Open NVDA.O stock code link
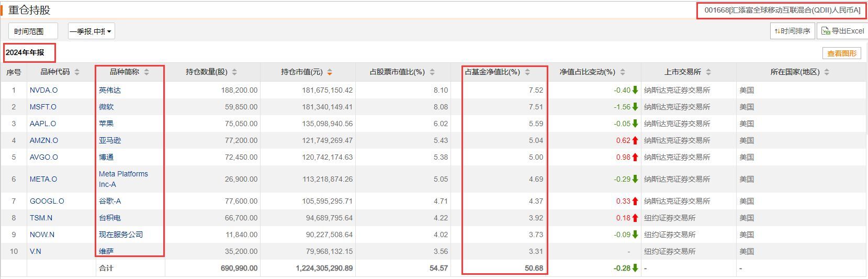This screenshot has width=868, height=279. 43,90
